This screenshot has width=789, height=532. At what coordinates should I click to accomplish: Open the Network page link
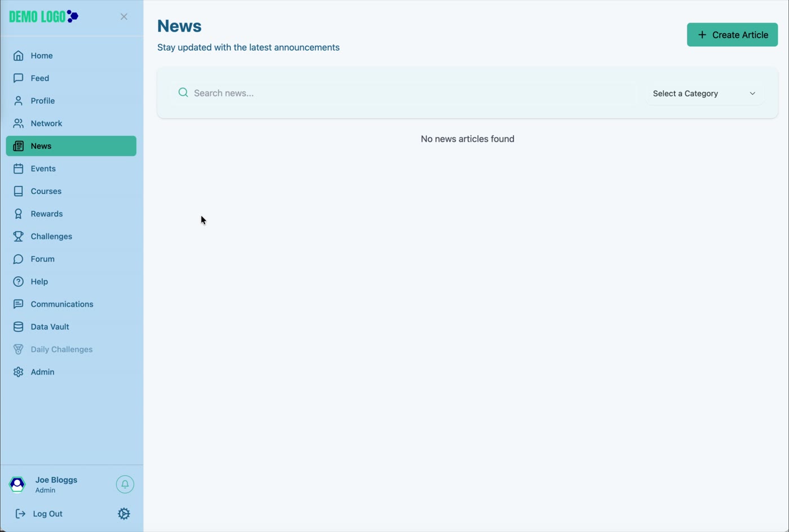(x=71, y=123)
